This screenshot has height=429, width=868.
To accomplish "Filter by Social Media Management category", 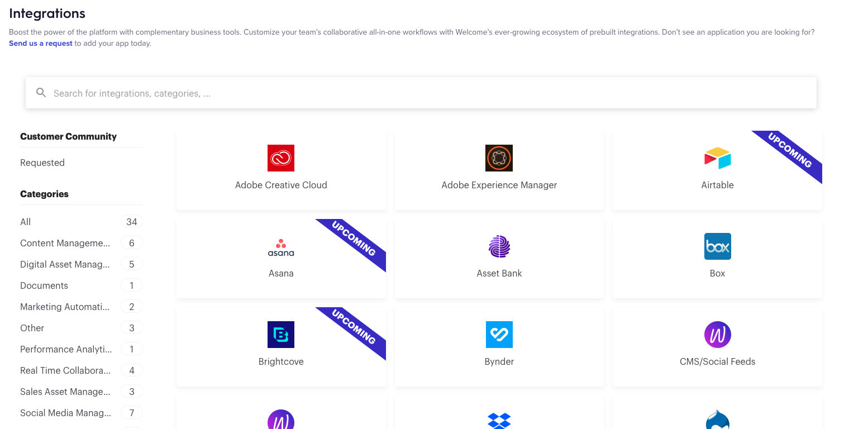I will 82,413.
